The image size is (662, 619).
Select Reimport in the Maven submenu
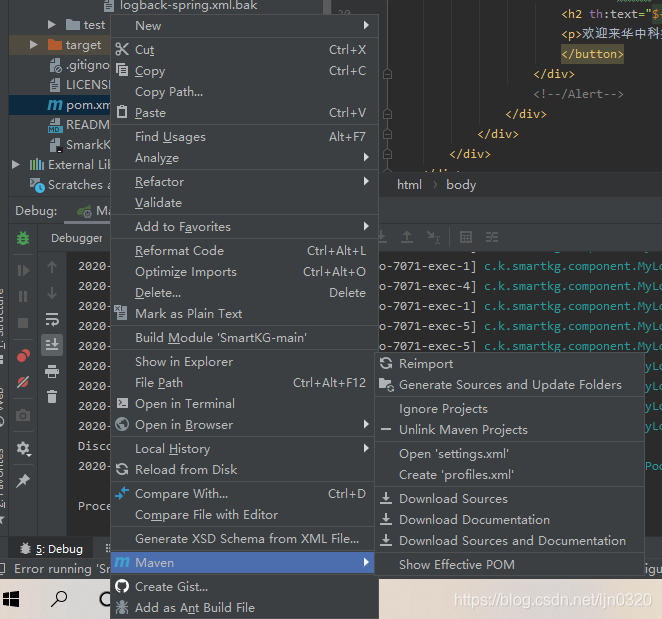coord(426,364)
